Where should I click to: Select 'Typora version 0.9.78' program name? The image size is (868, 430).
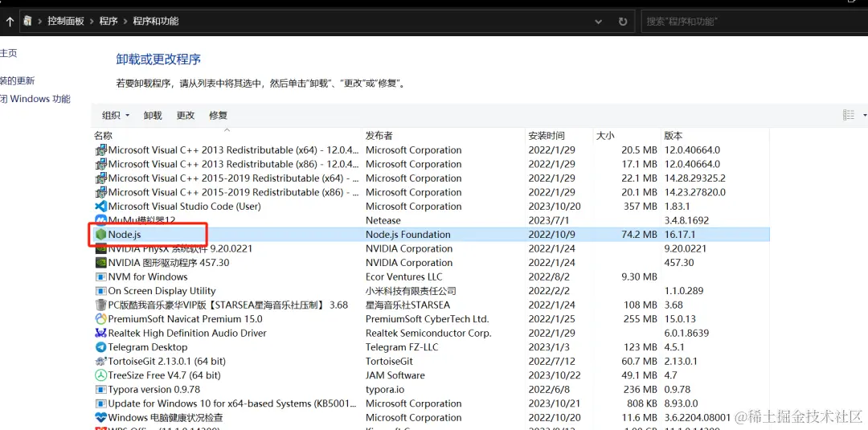point(154,390)
